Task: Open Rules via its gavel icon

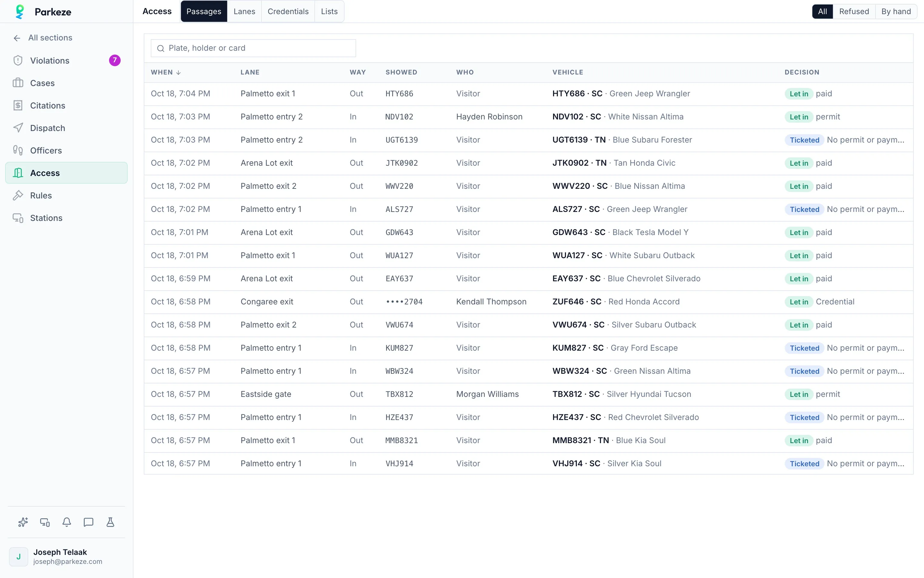Action: pos(18,195)
